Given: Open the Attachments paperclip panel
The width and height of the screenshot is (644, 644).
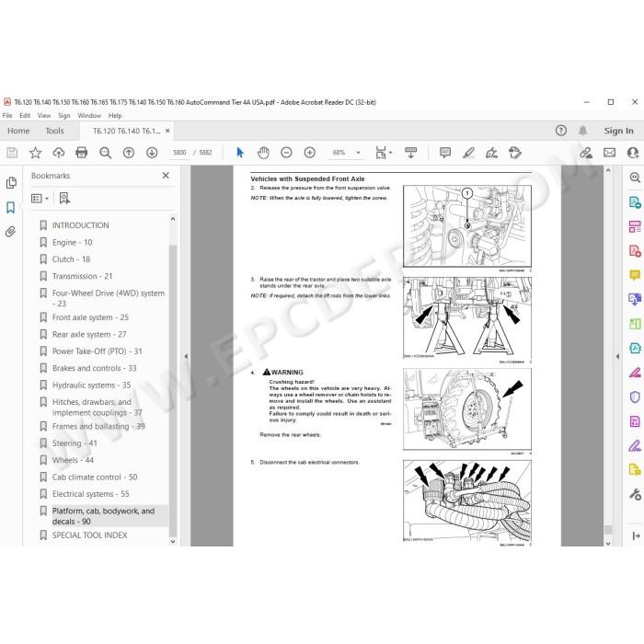Looking at the screenshot, I should point(11,232).
